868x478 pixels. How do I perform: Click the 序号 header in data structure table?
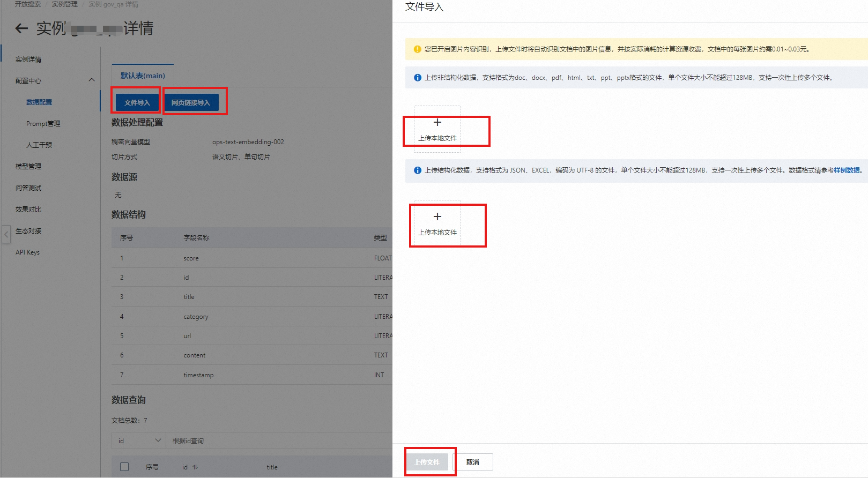127,238
